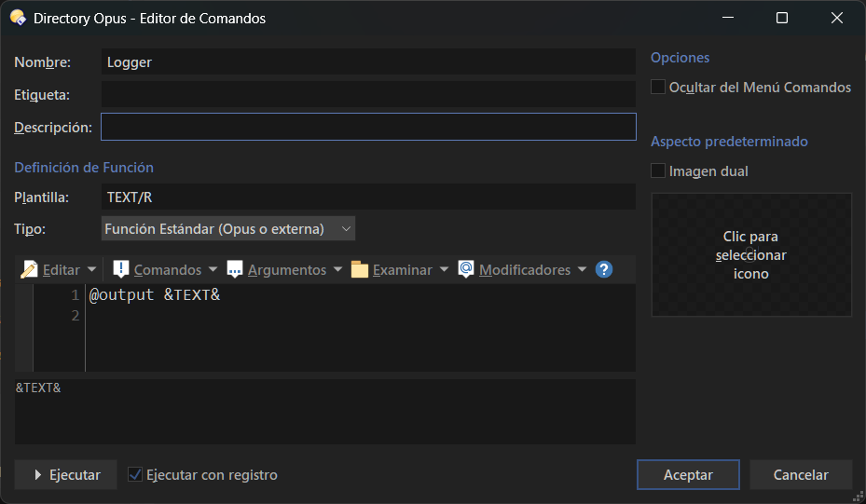Click the Ejecutar play triangle icon
Image resolution: width=866 pixels, height=504 pixels.
37,475
